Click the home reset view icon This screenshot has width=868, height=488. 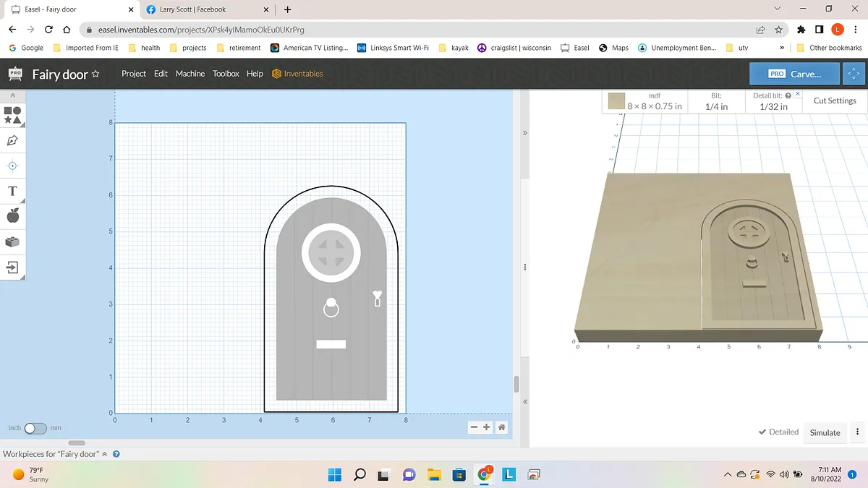[x=502, y=427]
